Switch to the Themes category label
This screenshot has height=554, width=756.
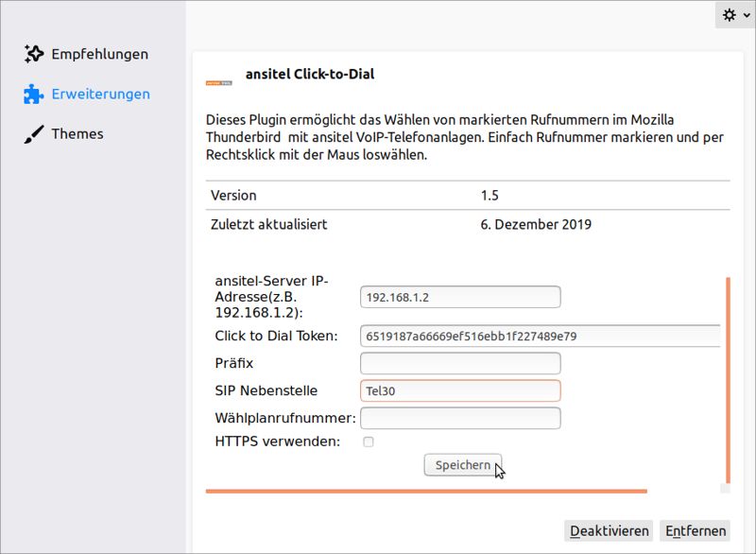[77, 133]
